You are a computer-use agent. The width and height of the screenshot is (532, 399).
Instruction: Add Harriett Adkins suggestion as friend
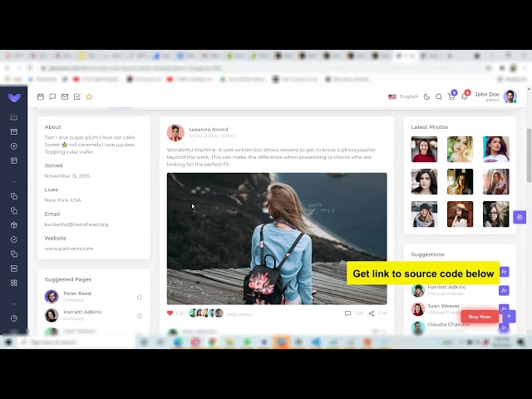(504, 290)
